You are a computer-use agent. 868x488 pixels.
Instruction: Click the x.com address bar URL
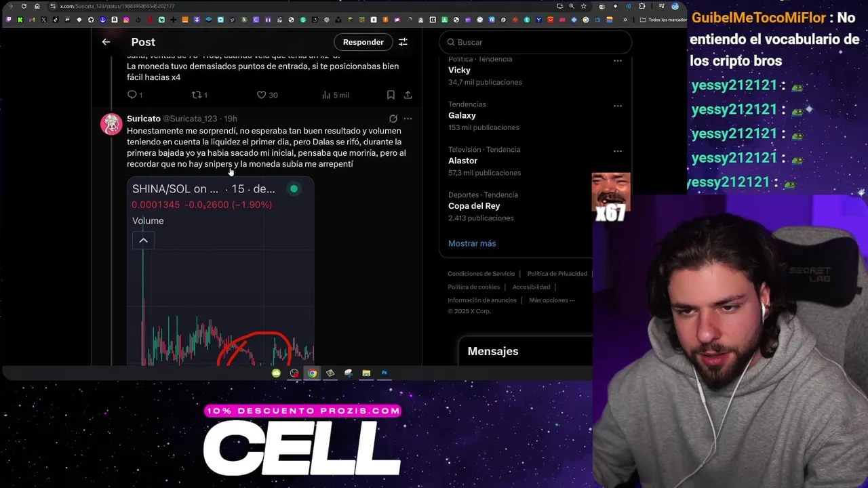pyautogui.click(x=117, y=6)
